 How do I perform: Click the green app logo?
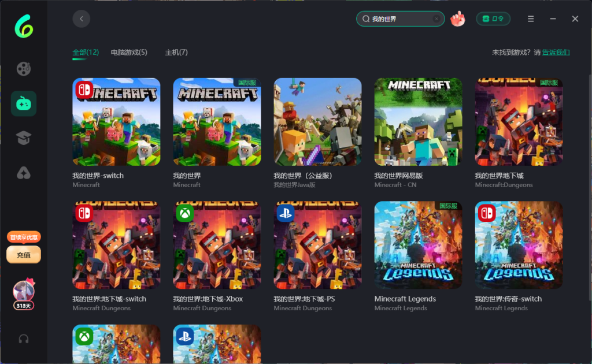point(24,27)
